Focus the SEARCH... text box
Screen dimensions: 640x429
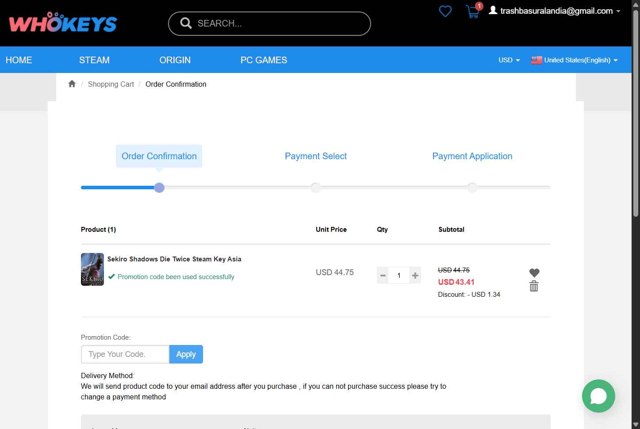click(x=269, y=23)
